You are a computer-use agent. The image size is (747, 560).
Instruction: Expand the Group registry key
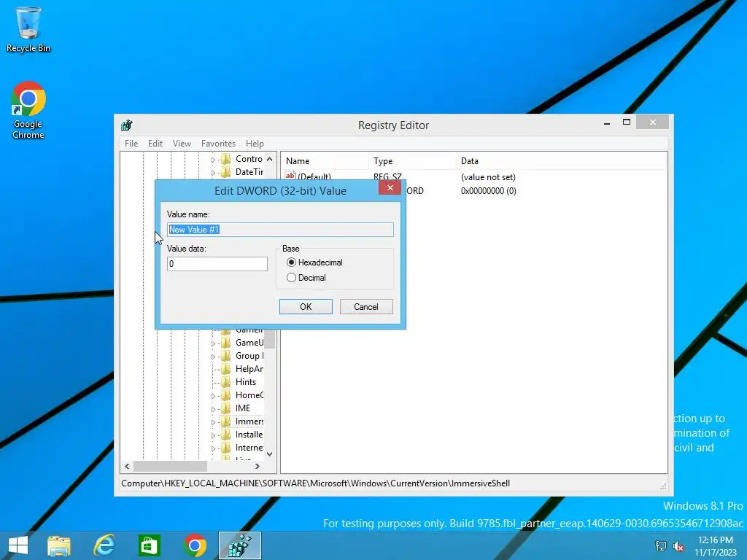213,357
